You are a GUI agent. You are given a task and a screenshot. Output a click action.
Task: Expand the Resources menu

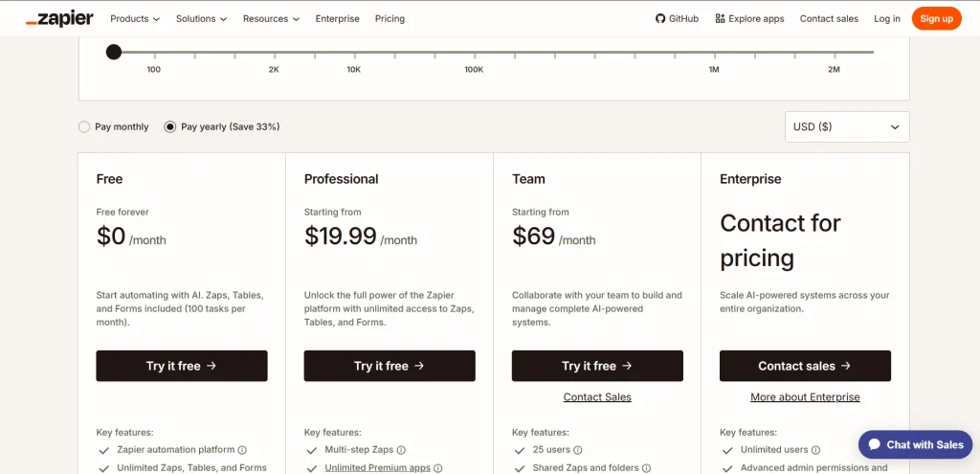point(271,19)
